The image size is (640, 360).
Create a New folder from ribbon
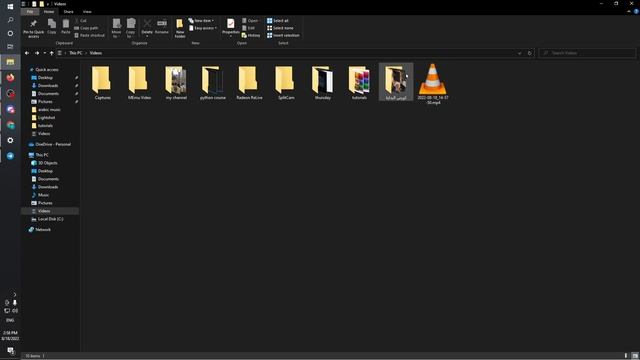point(180,28)
